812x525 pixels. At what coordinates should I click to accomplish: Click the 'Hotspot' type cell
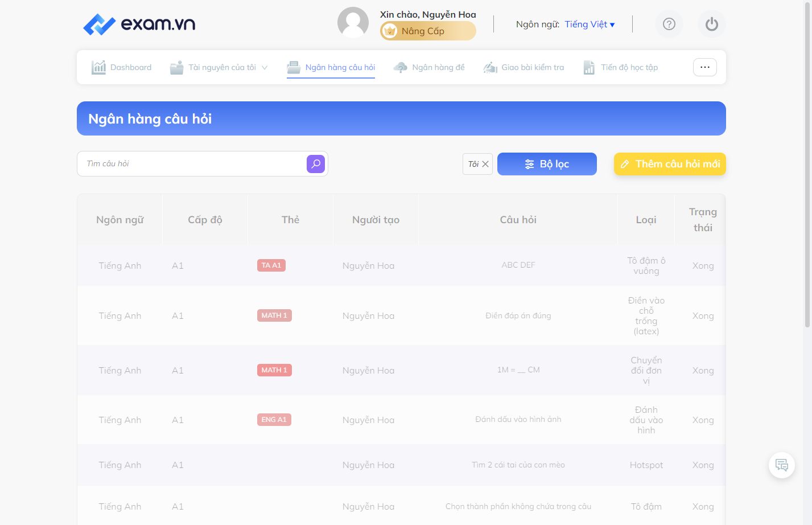[646, 465]
